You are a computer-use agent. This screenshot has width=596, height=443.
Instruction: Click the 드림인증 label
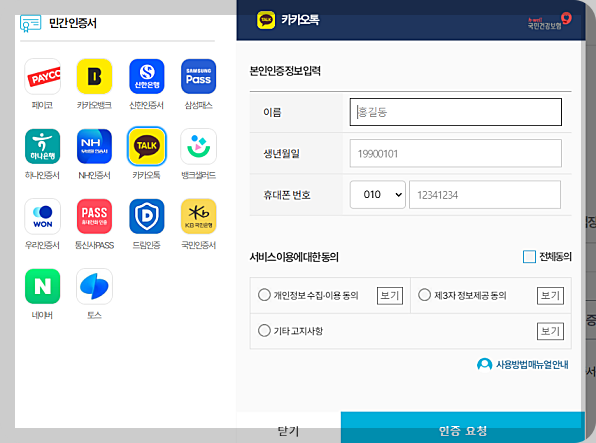(x=147, y=245)
